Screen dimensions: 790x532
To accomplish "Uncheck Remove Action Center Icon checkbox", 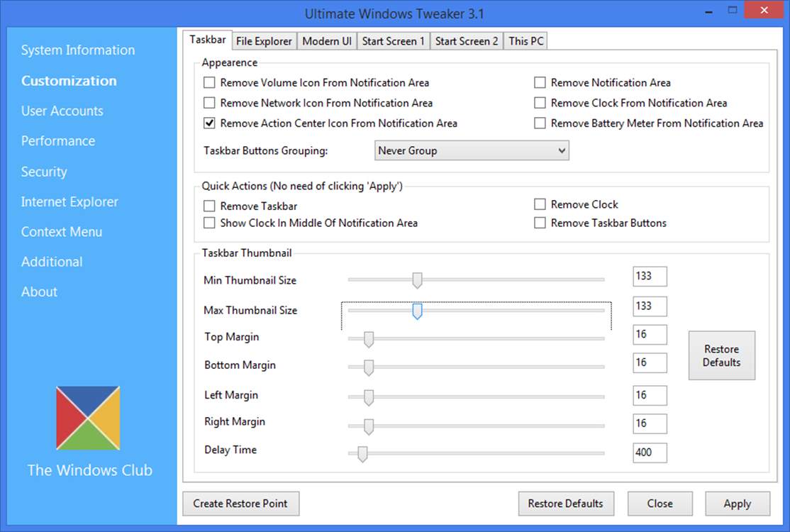I will point(209,123).
